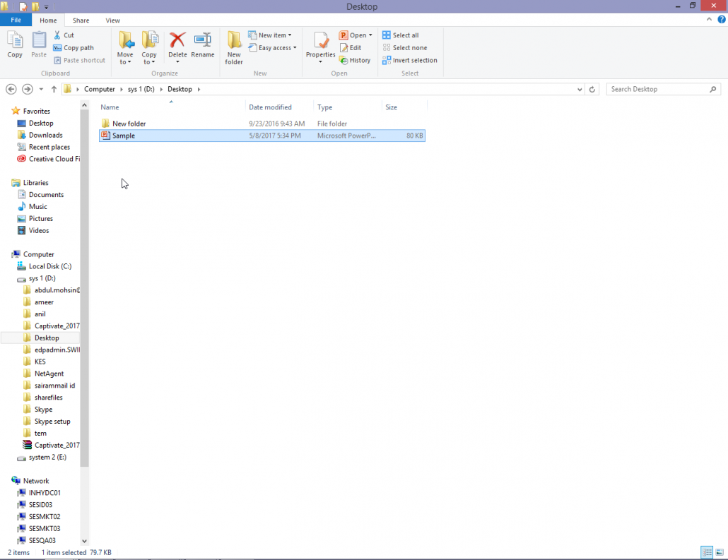Click Select all in the ribbon

401,34
